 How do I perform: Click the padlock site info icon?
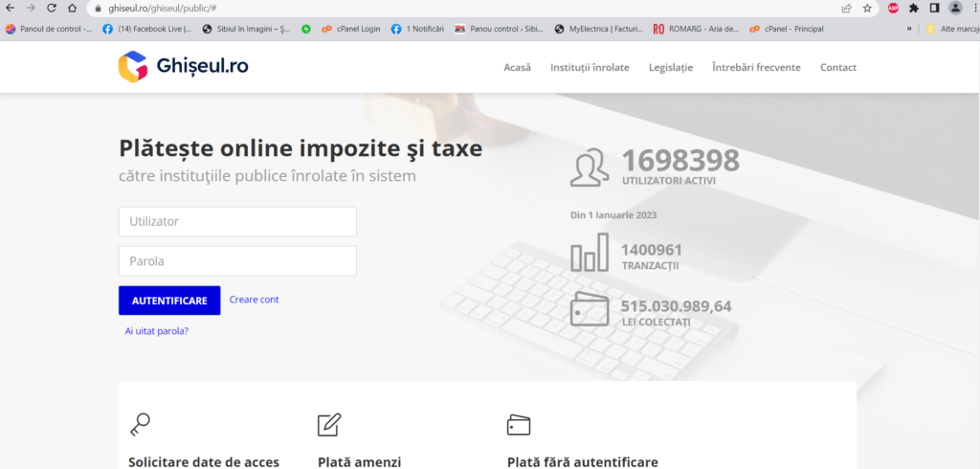click(x=98, y=8)
